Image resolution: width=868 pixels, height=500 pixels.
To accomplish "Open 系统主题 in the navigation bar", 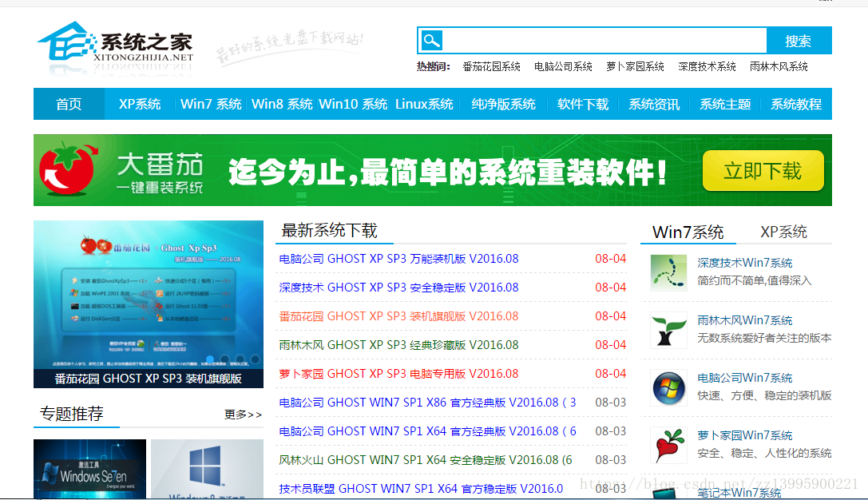I will 725,104.
